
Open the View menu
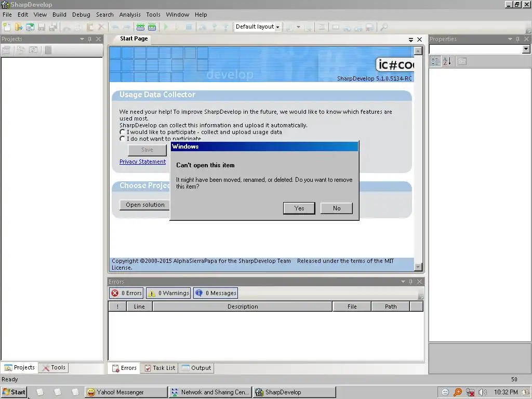click(40, 15)
